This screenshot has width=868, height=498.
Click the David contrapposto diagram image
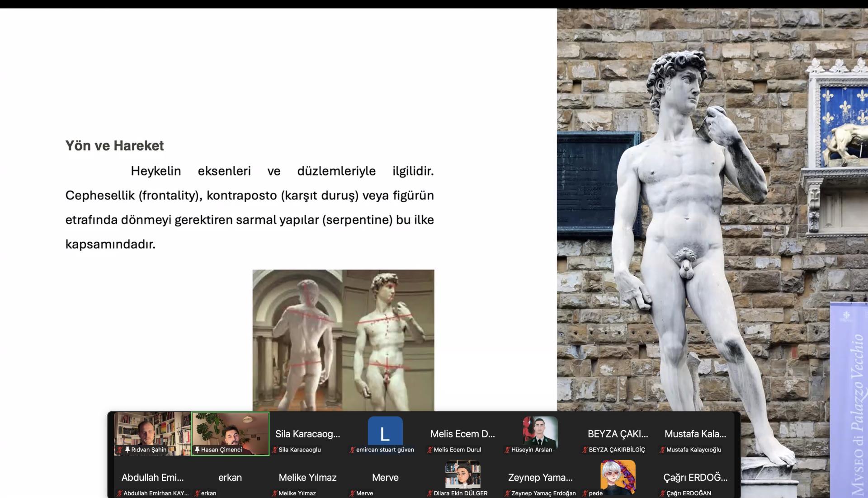coord(343,340)
